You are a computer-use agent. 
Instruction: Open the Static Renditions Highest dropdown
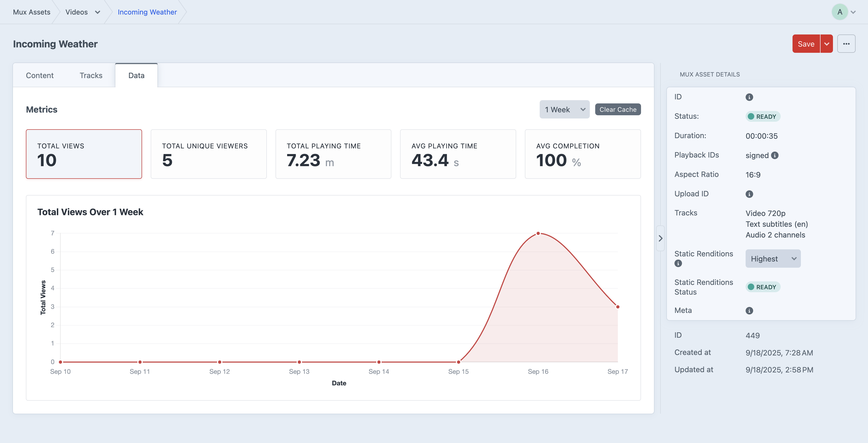(x=773, y=259)
